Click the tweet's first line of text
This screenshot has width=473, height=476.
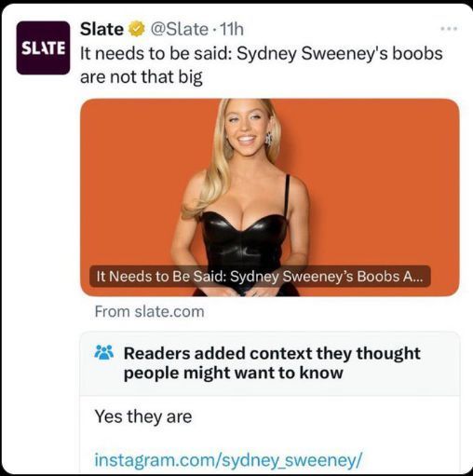pyautogui.click(x=262, y=53)
